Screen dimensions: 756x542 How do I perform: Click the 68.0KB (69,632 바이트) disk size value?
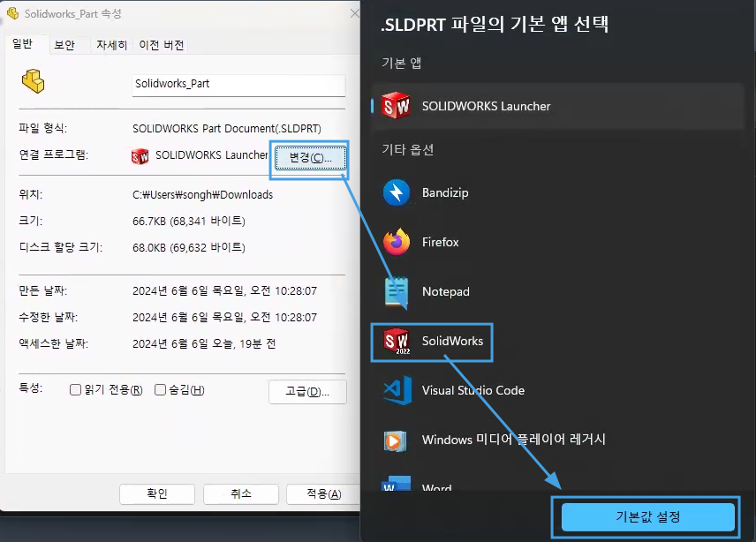[188, 248]
